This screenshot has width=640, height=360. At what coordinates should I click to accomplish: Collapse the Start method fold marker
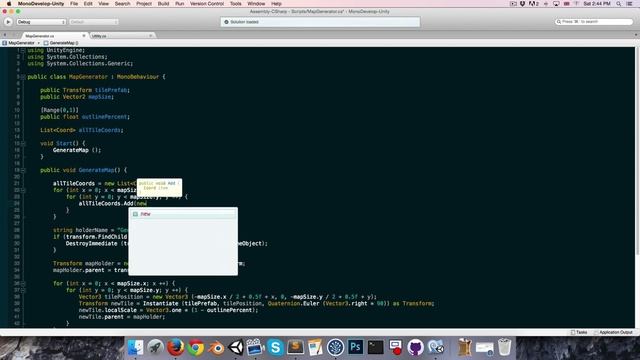[x=23, y=143]
